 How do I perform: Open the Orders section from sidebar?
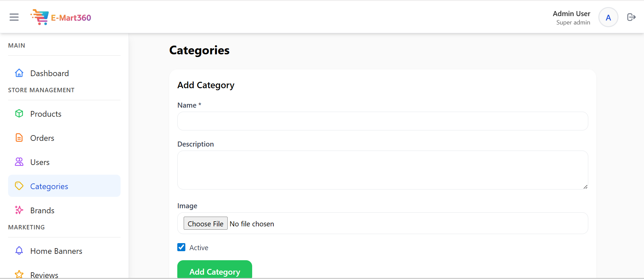pos(42,137)
